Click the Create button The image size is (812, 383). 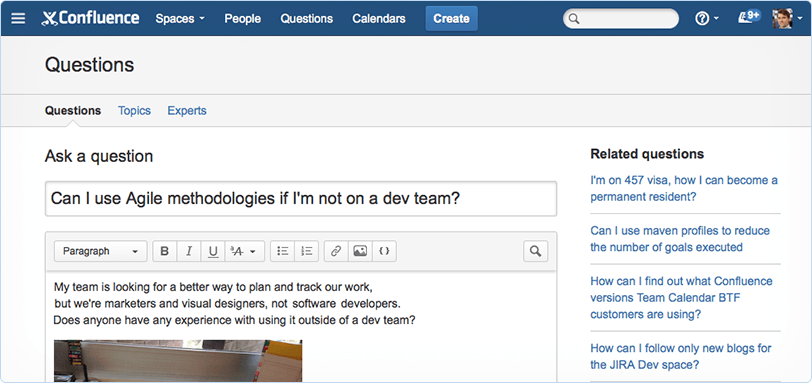452,19
